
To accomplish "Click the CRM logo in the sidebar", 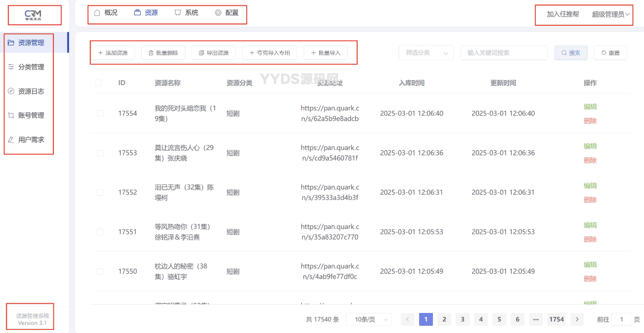I will pos(33,15).
